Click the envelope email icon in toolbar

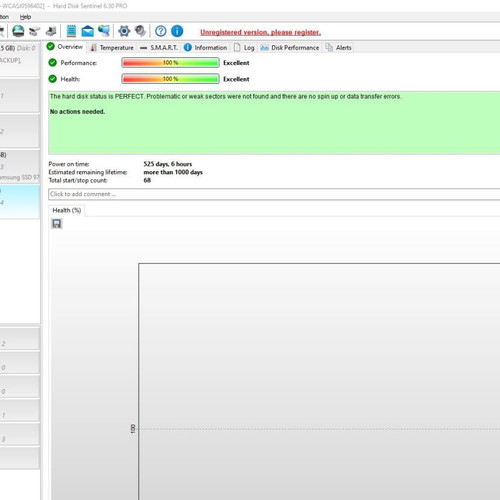pos(87,31)
